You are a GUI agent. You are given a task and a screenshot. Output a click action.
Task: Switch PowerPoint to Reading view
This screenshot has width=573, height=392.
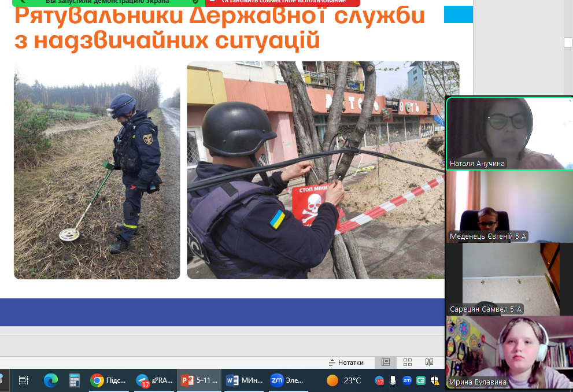tap(430, 362)
